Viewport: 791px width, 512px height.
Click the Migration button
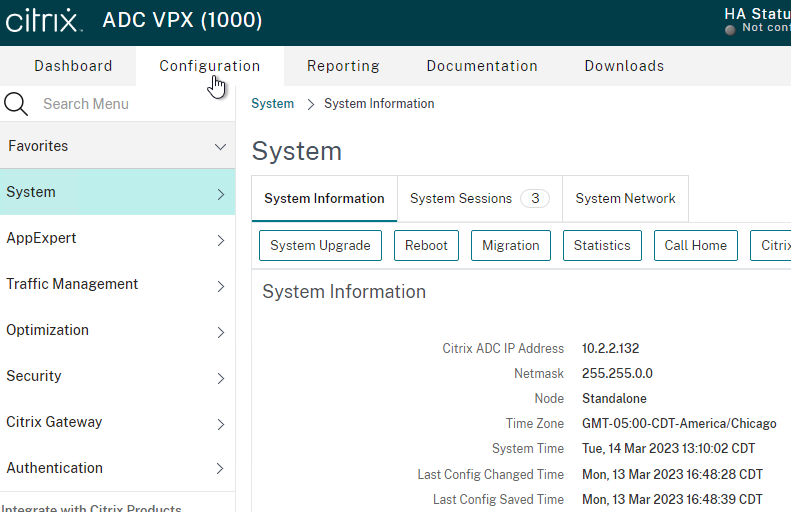(x=511, y=246)
